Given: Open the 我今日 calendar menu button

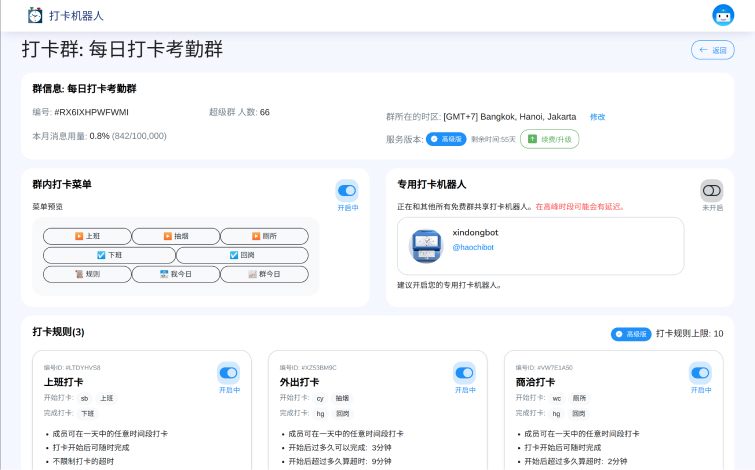Looking at the screenshot, I should [176, 273].
